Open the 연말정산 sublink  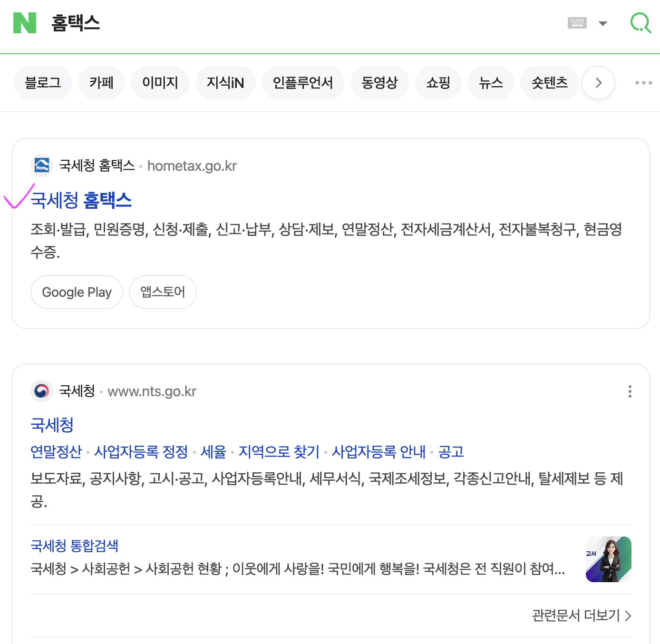(x=56, y=452)
